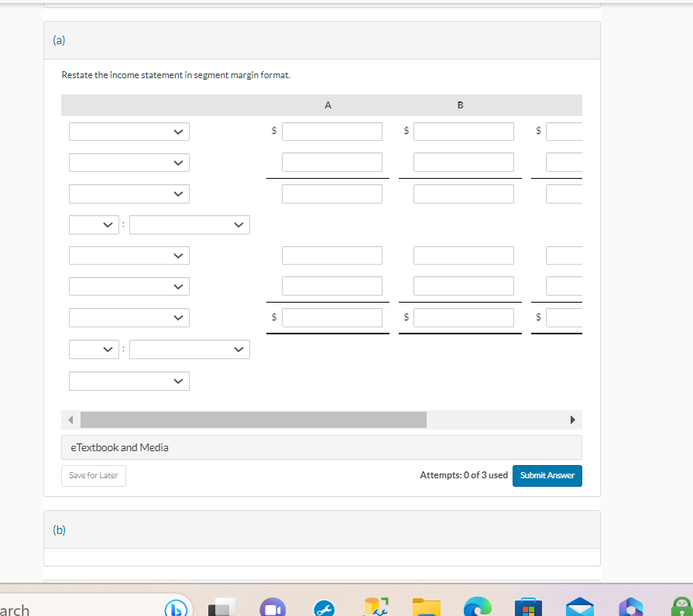Click the Attempts: 0 of 3 used text
The image size is (693, 616).
pyautogui.click(x=464, y=475)
